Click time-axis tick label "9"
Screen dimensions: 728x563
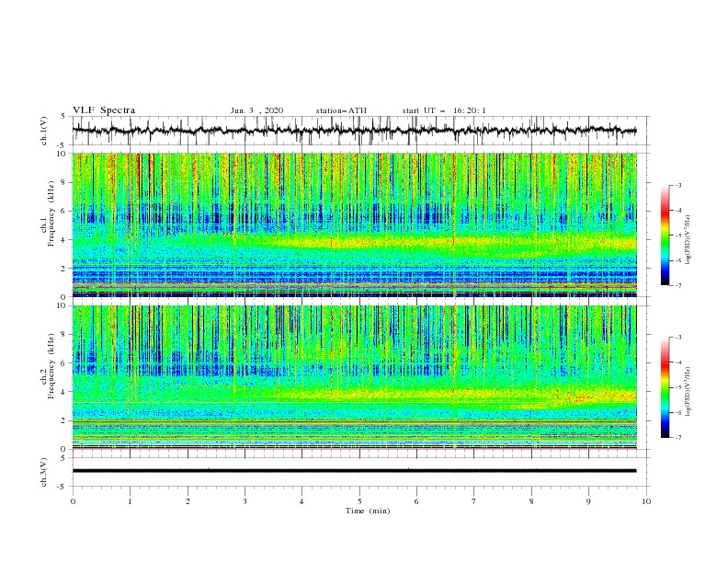(588, 501)
